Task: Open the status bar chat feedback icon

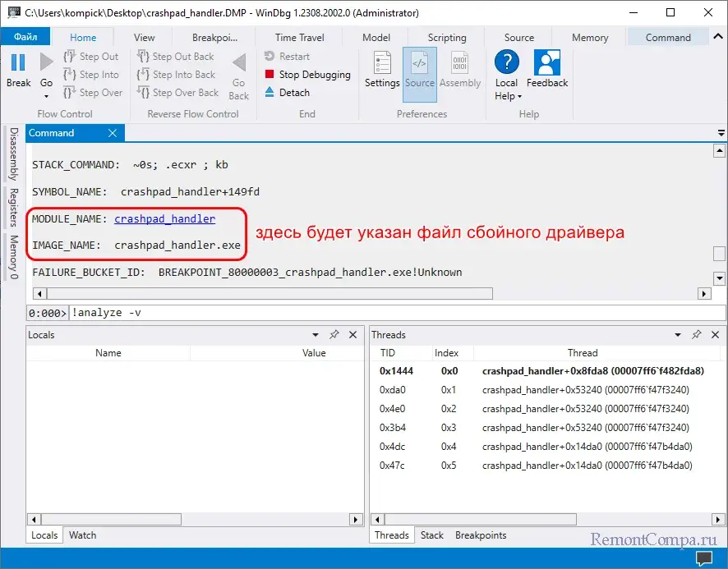Action: pos(704,558)
